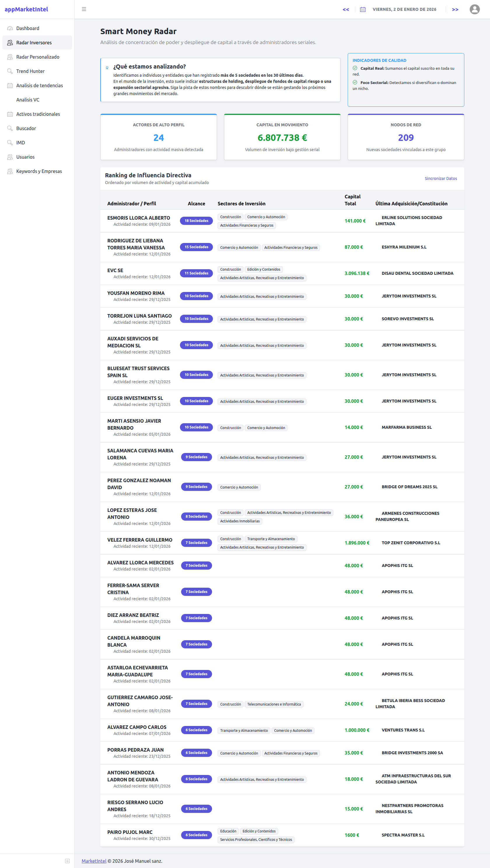Click 8 Sociedades badge for Lopez Esteras
The image size is (490, 868).
point(196,517)
